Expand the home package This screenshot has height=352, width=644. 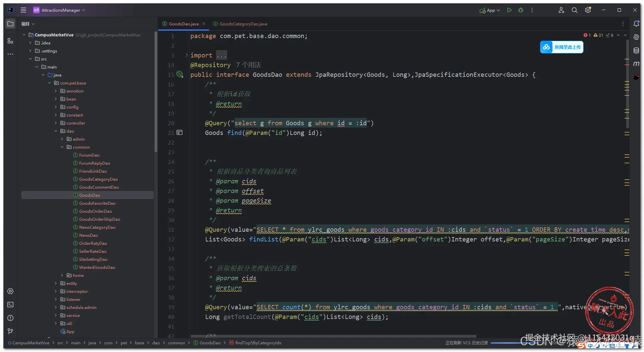(62, 275)
